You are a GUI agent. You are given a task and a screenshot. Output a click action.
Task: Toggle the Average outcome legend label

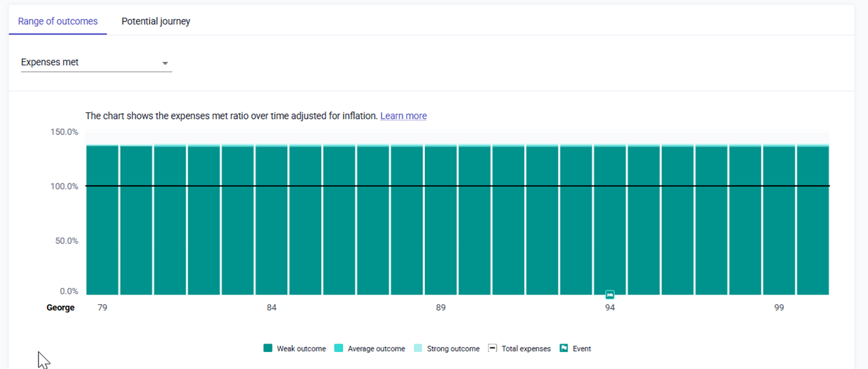pyautogui.click(x=376, y=349)
